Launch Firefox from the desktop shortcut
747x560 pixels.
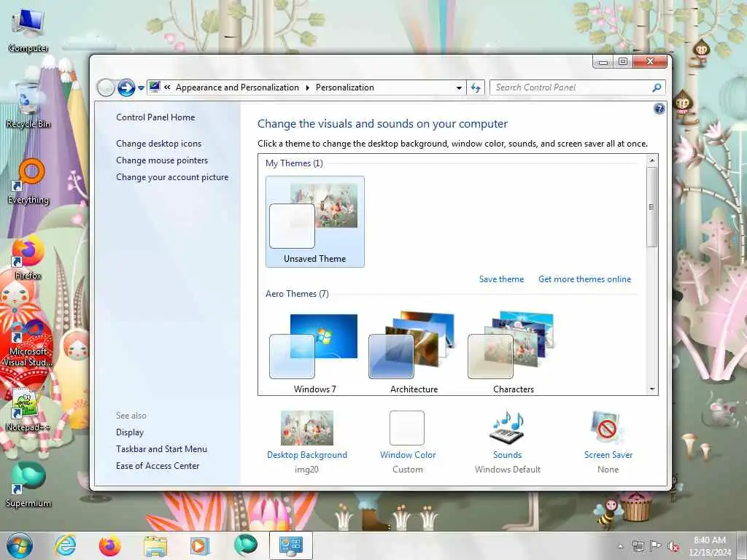click(28, 257)
